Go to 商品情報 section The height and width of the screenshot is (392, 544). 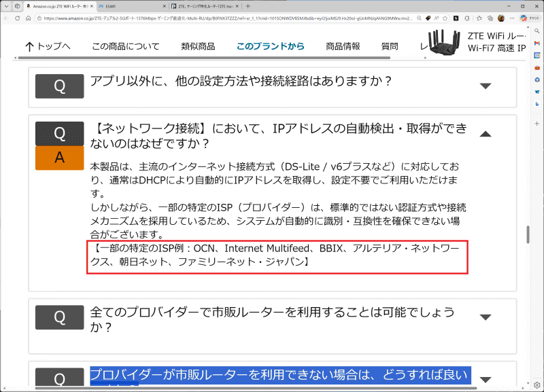[x=343, y=46]
